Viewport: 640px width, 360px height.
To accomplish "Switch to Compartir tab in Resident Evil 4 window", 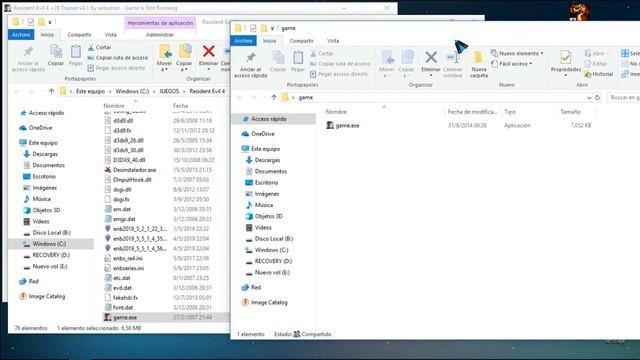I will tap(79, 35).
